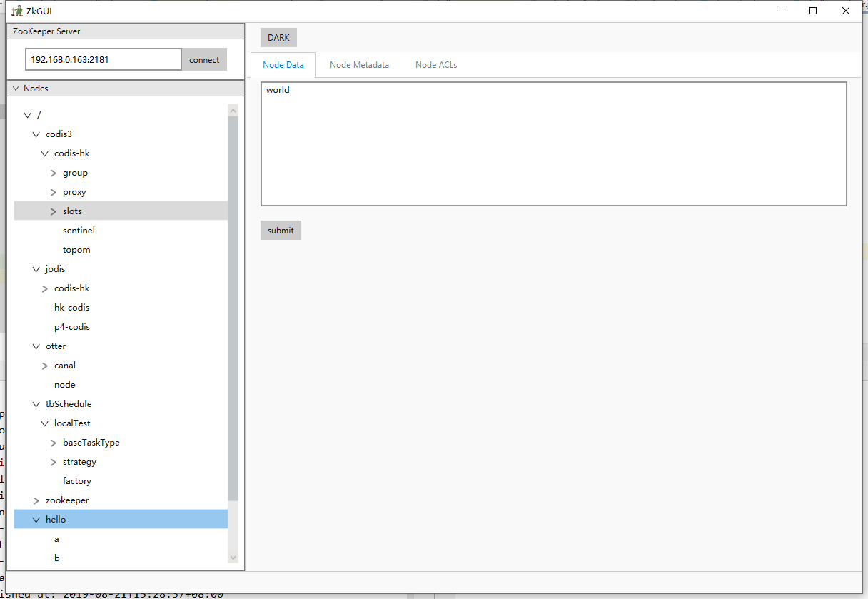Select the node item under otter
Image resolution: width=868 pixels, height=599 pixels.
[x=64, y=385]
